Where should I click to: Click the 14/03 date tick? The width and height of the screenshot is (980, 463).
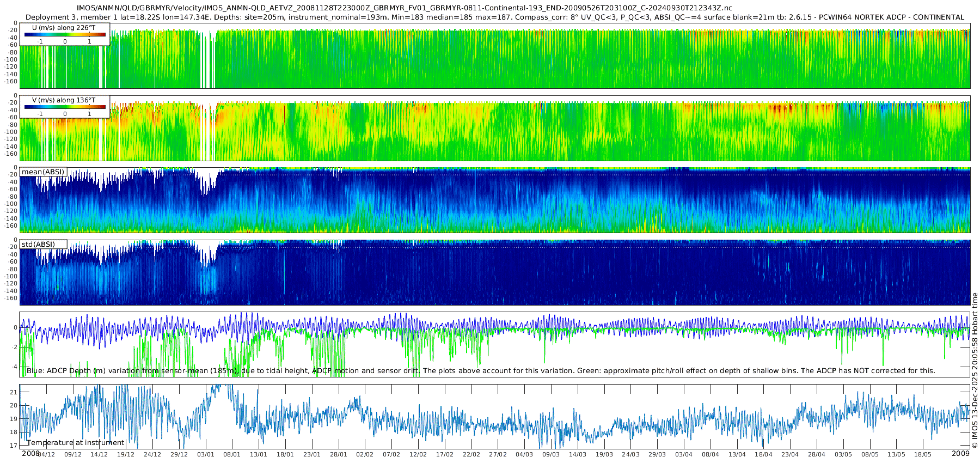tap(577, 454)
